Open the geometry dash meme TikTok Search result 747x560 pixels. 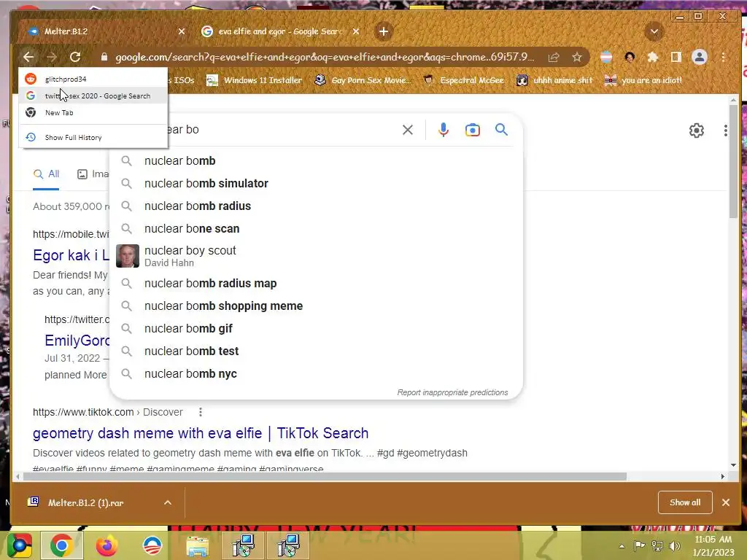click(x=201, y=433)
